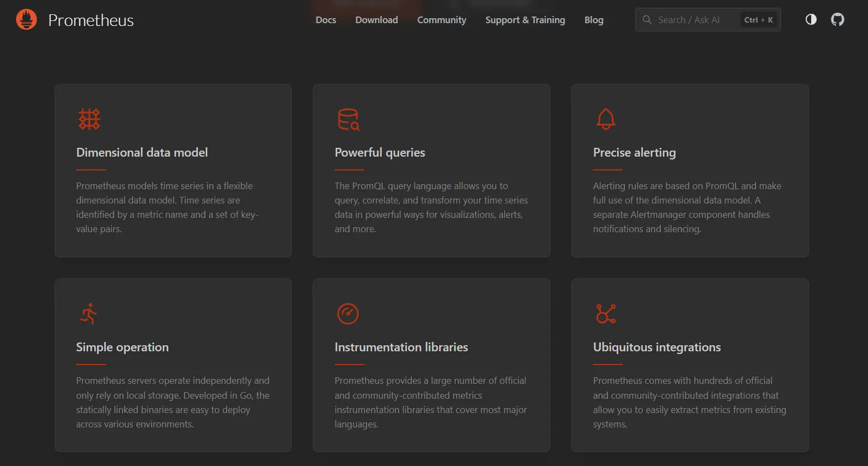Screen dimensions: 868x466
Task: Open the GitHub repository icon
Action: [x=838, y=20]
